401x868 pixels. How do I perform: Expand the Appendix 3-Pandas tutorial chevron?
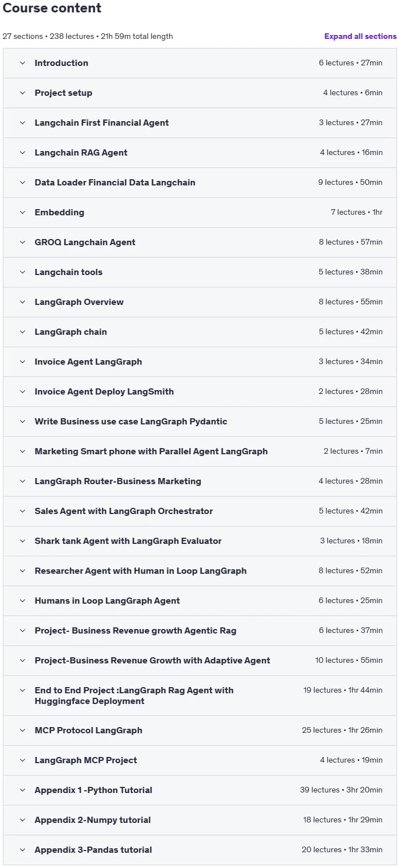point(23,850)
